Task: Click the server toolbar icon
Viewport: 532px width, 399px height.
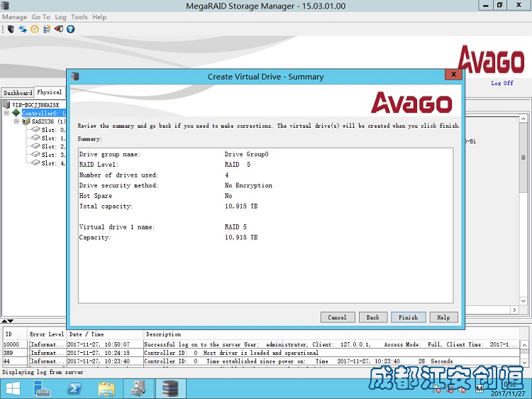Action: (x=11, y=29)
